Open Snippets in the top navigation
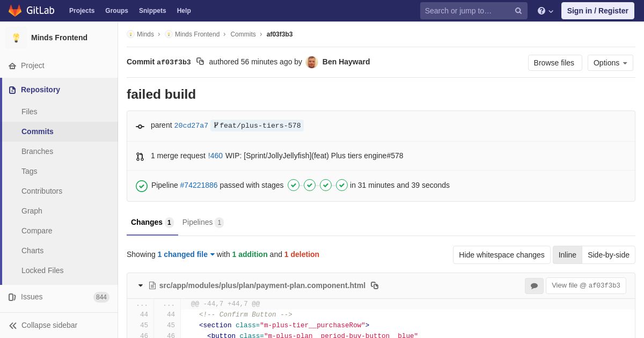 [152, 11]
